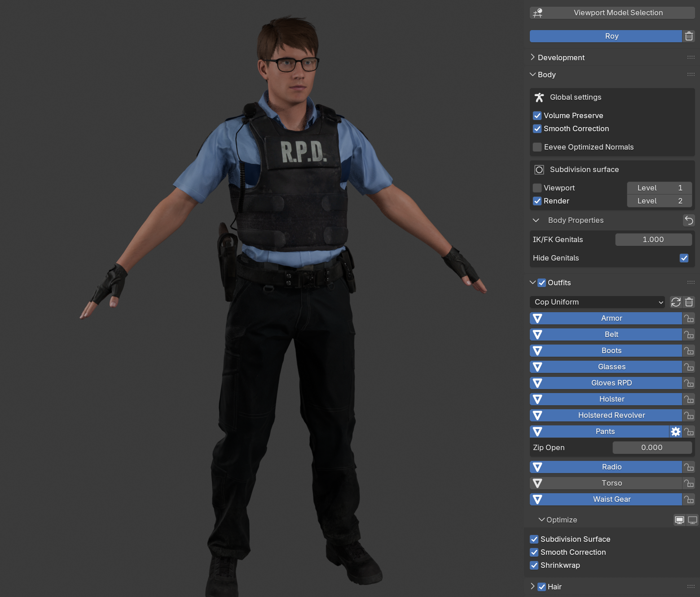Image resolution: width=700 pixels, height=597 pixels.
Task: Disable the Smooth Correction global setting
Action: pyautogui.click(x=537, y=128)
